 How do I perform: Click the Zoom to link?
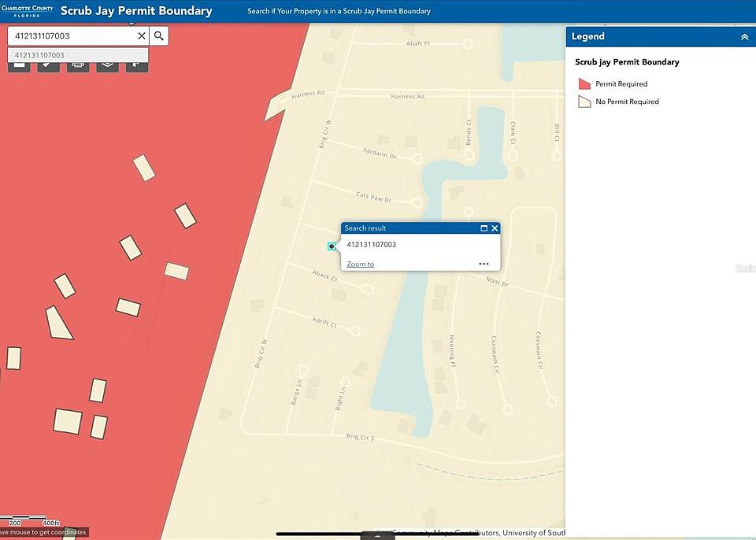360,264
